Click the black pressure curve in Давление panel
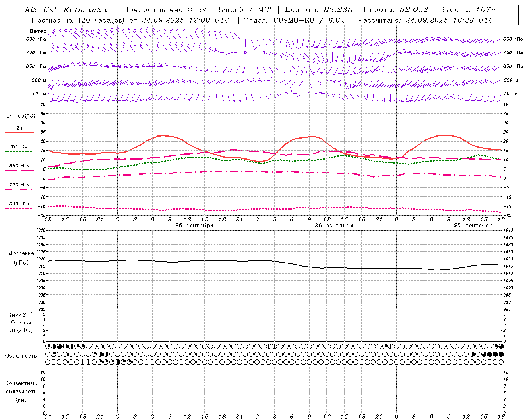The image size is (525, 420). pyautogui.click(x=275, y=261)
